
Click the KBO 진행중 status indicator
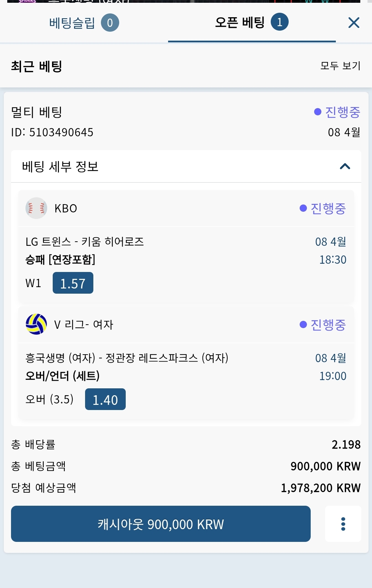click(323, 208)
